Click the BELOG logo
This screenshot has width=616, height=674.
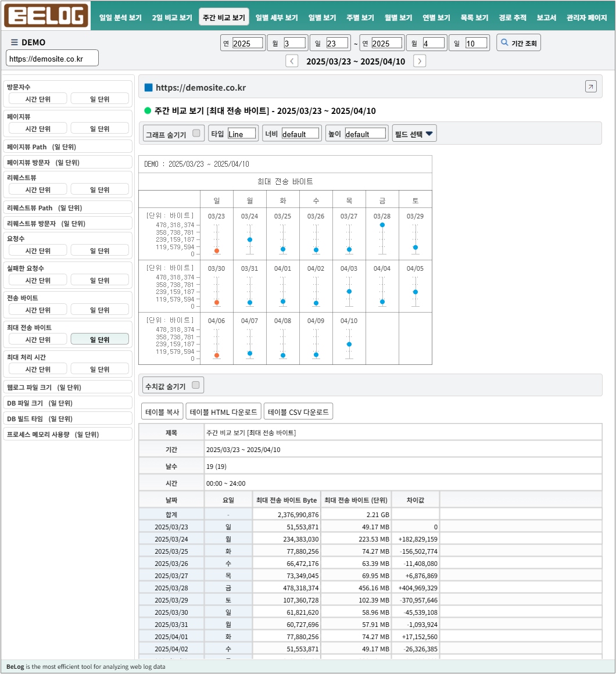click(46, 16)
